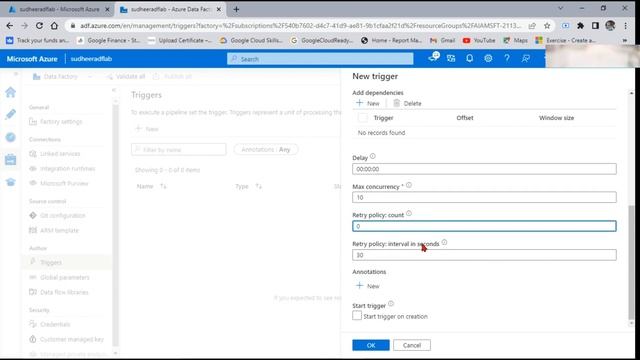
Task: Click the New trigger panel scrollbar
Action: pos(631,261)
